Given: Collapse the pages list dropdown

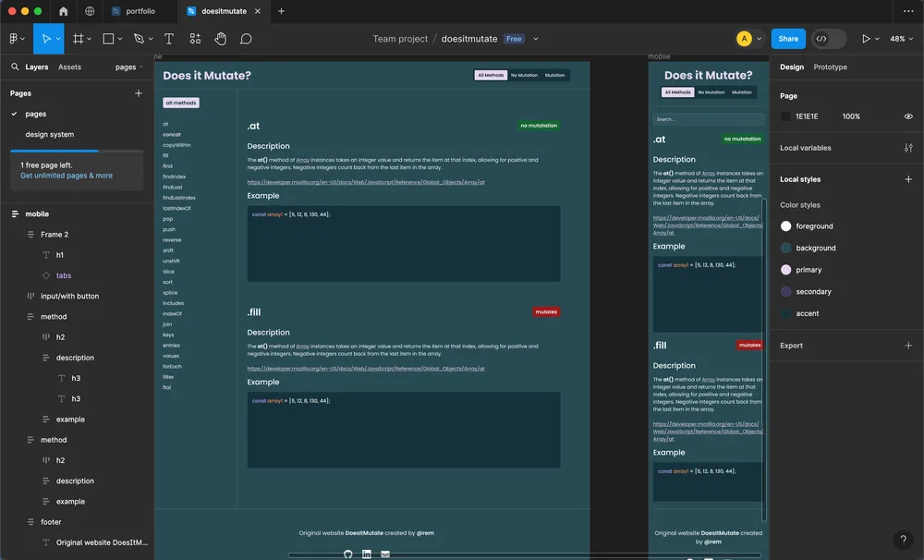Looking at the screenshot, I should (129, 67).
